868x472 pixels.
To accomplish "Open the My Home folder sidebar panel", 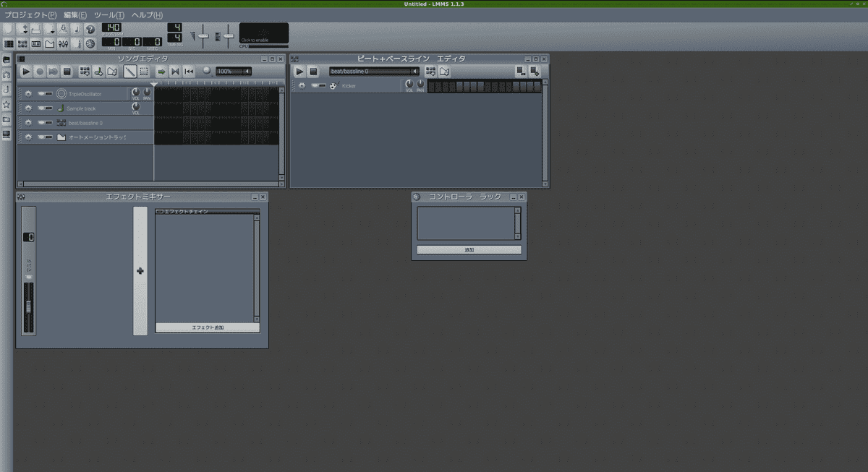I will pos(7,119).
